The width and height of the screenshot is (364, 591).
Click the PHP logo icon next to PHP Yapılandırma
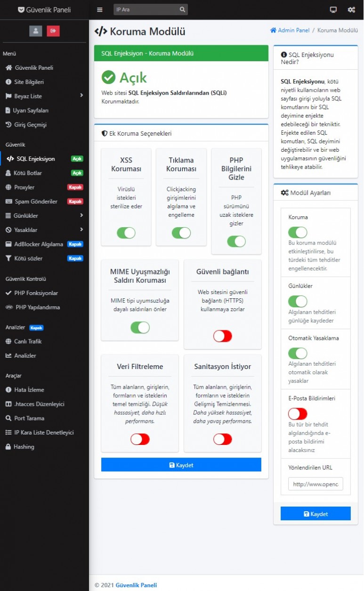pyautogui.click(x=9, y=307)
